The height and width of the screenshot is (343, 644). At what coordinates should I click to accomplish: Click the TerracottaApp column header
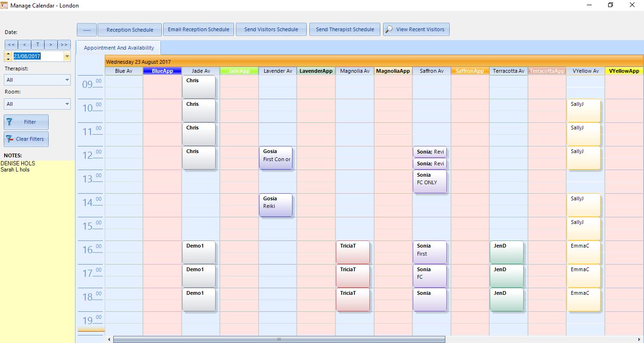click(x=547, y=71)
